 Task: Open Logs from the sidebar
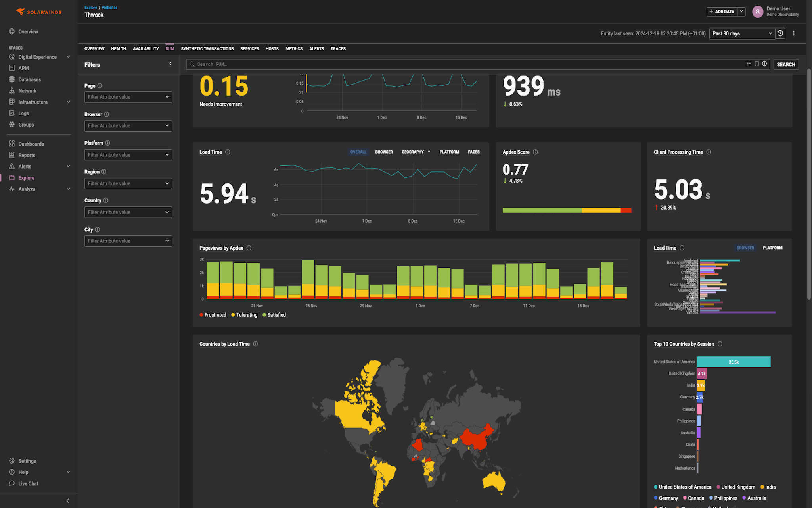point(23,114)
